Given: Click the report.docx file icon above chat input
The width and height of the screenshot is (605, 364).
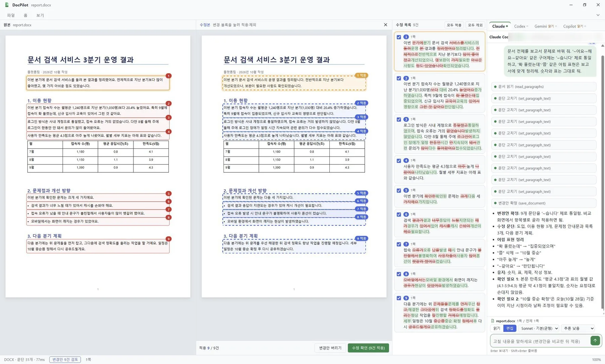Looking at the screenshot, I should coord(493,321).
